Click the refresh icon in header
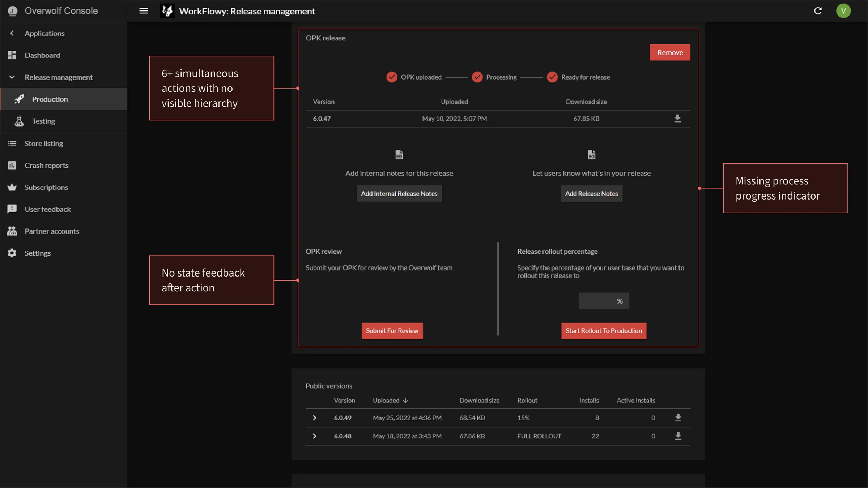The image size is (868, 488). (x=818, y=11)
